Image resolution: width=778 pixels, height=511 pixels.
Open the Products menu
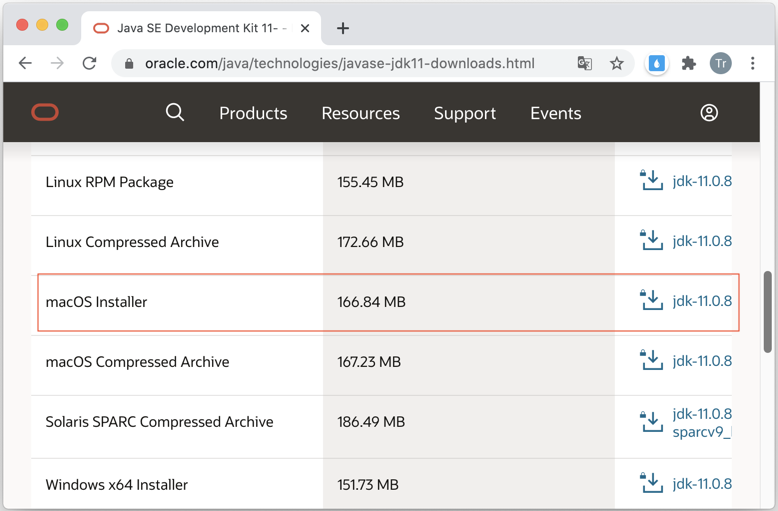[x=253, y=113]
